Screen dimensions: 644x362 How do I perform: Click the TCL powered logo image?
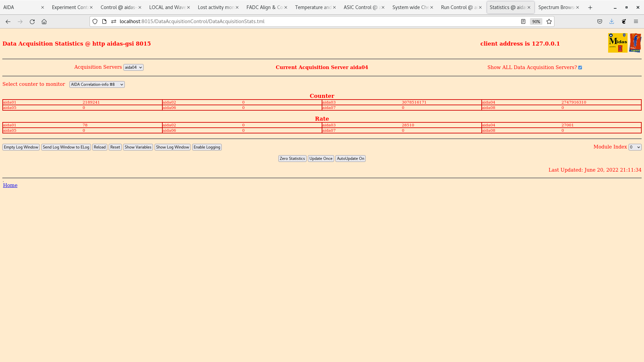point(635,43)
